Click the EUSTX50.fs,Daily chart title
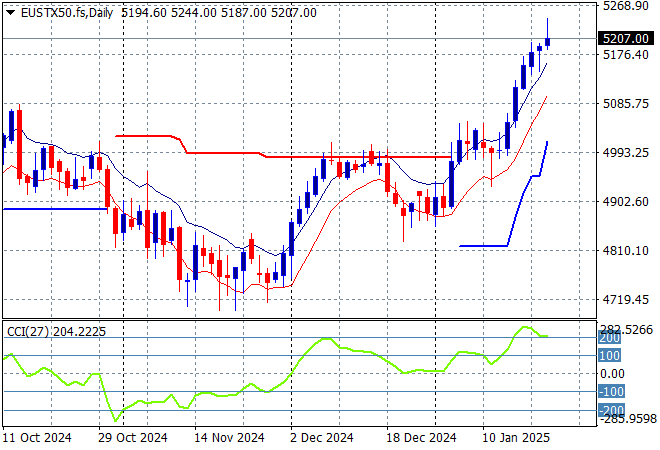Image resolution: width=660 pixels, height=450 pixels. coord(58,12)
